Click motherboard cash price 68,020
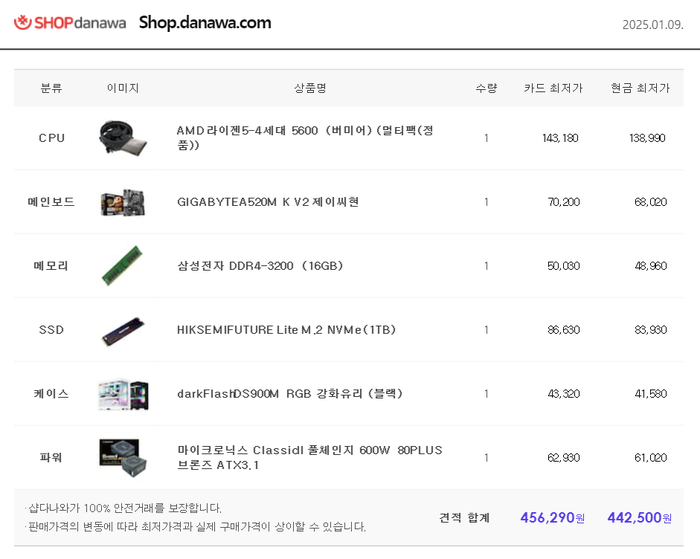Viewport: 700px width, 559px height. click(x=651, y=202)
